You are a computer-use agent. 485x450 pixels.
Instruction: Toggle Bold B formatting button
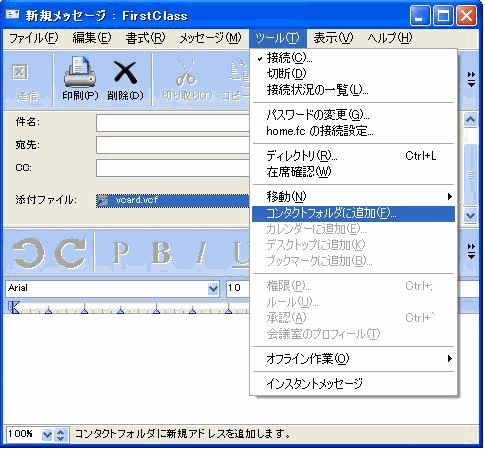[x=161, y=252]
